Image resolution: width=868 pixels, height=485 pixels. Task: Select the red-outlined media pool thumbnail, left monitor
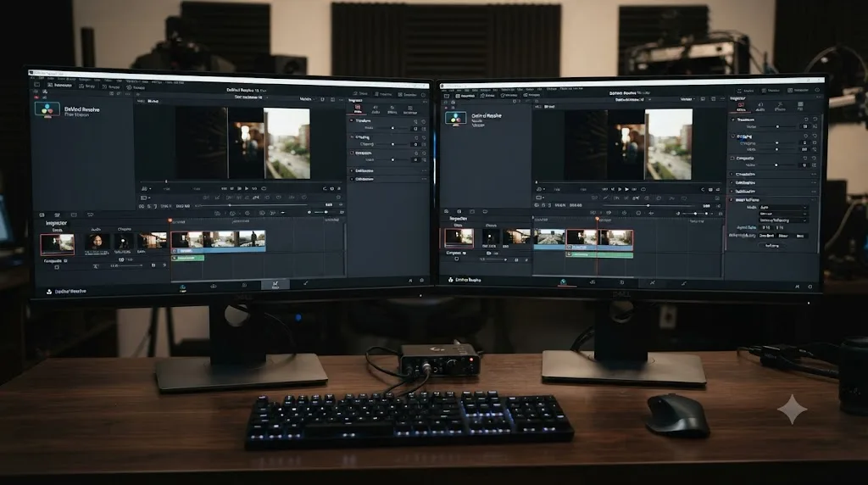click(x=57, y=243)
